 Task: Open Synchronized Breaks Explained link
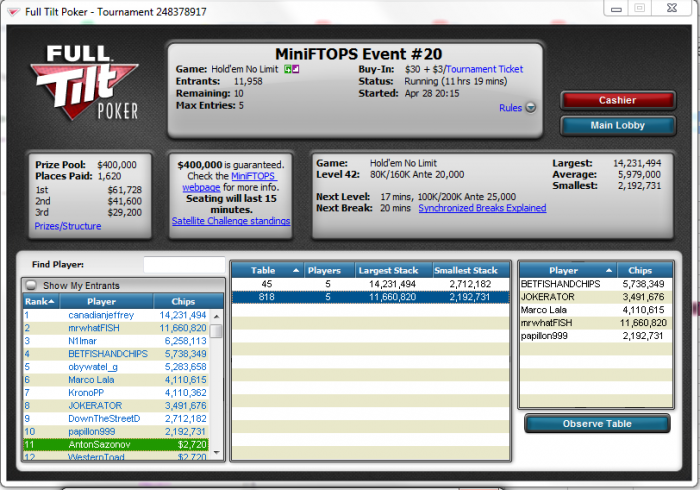pyautogui.click(x=482, y=208)
